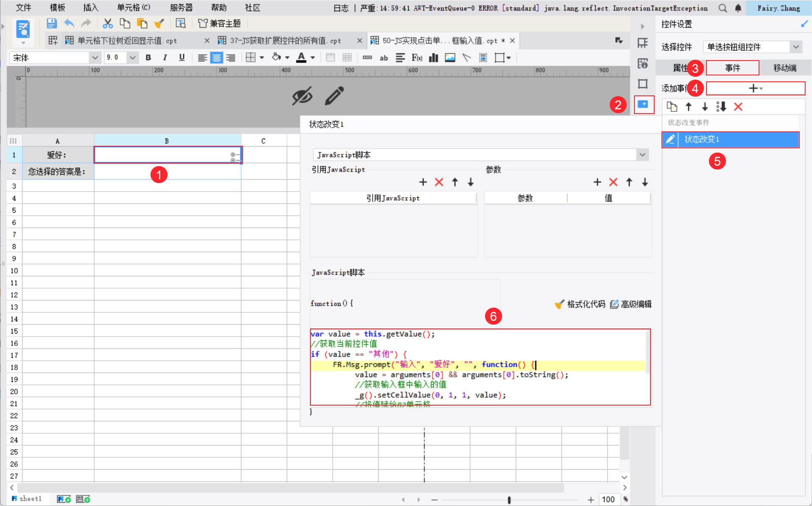Toggle italic text formatting
Image resolution: width=812 pixels, height=506 pixels.
[165, 58]
